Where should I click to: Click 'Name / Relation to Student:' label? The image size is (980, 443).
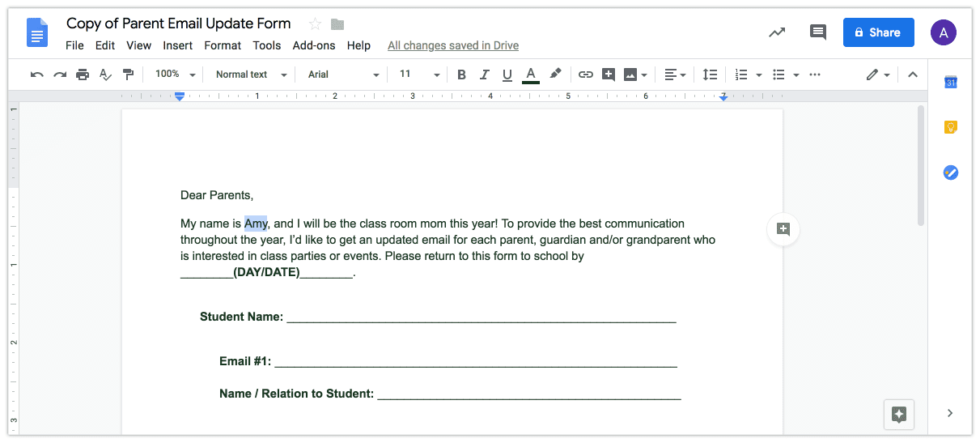[296, 394]
